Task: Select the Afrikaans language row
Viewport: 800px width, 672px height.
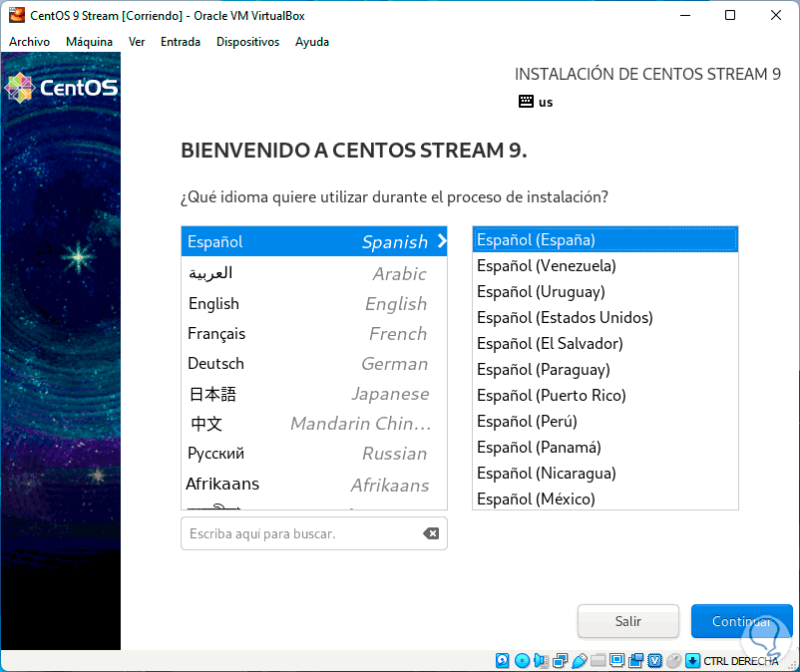Action: (x=314, y=484)
